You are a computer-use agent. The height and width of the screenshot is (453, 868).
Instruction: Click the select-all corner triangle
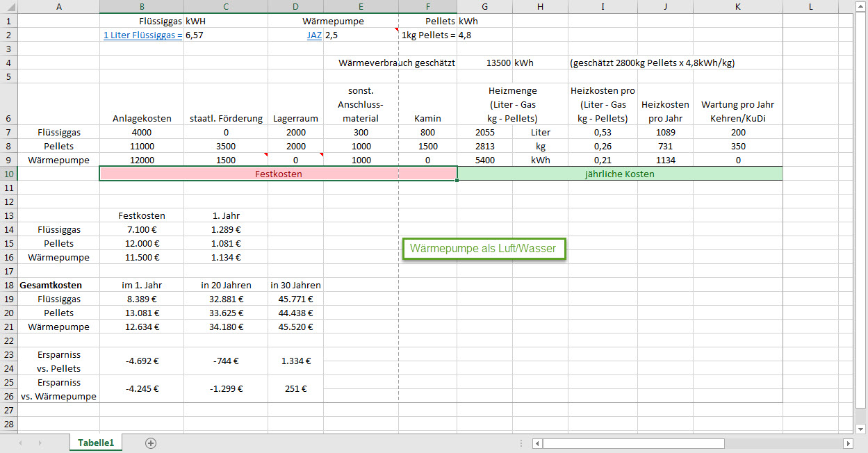click(x=8, y=7)
